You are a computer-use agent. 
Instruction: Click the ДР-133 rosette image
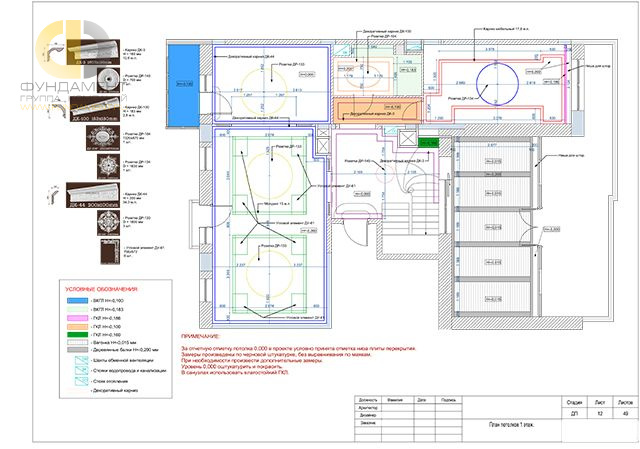point(109,223)
